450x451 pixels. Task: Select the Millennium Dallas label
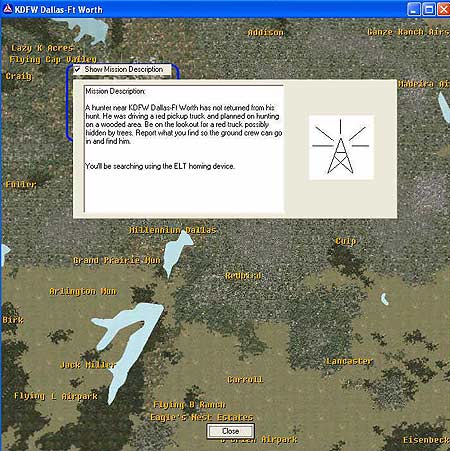click(173, 230)
